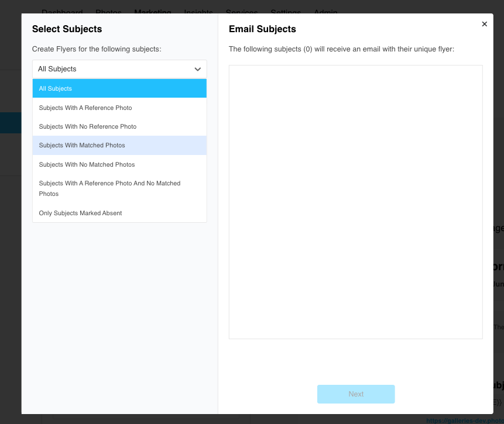Choose Reference Photo And No Matched Photos

pyautogui.click(x=119, y=188)
